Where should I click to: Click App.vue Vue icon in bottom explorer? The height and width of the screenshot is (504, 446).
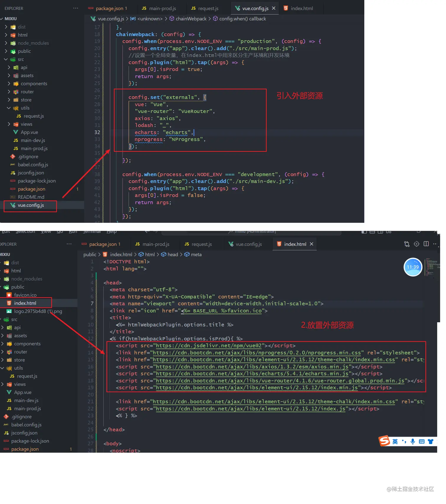click(x=9, y=392)
